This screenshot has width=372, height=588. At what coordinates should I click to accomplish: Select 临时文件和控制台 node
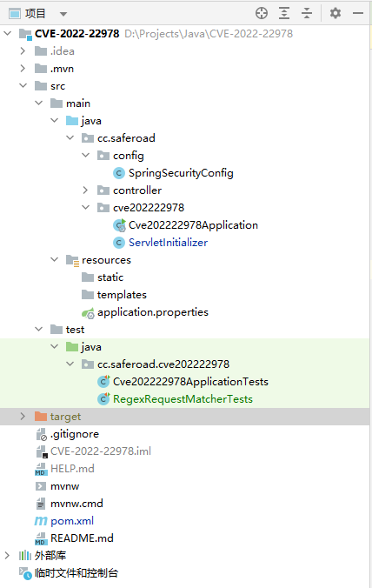[76, 573]
